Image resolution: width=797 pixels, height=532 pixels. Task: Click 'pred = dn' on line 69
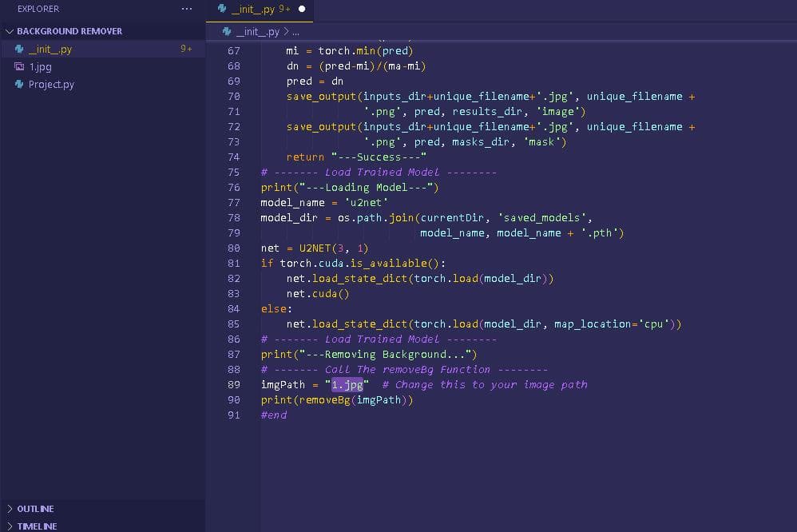(x=315, y=81)
